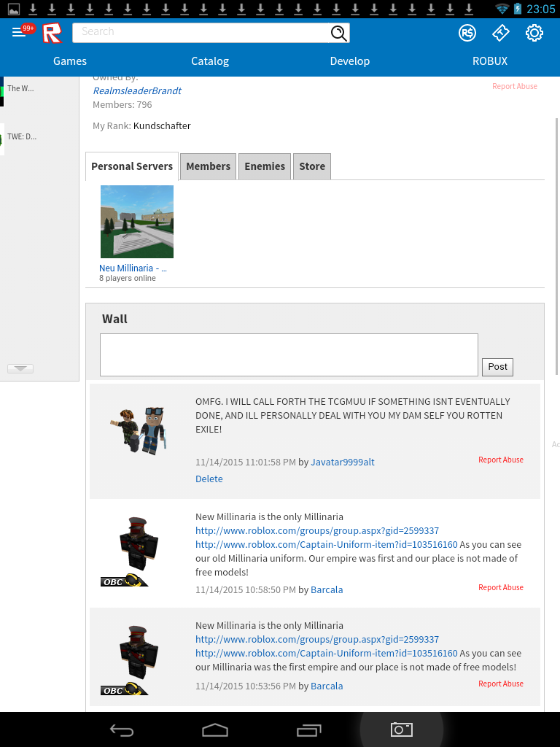Switch to the Enemies tab
The width and height of the screenshot is (560, 747).
click(265, 166)
